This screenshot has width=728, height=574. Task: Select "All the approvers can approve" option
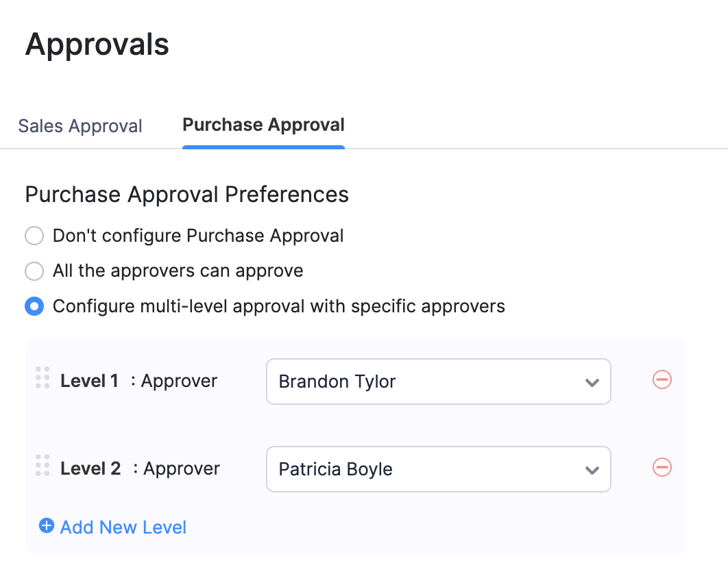(34, 271)
